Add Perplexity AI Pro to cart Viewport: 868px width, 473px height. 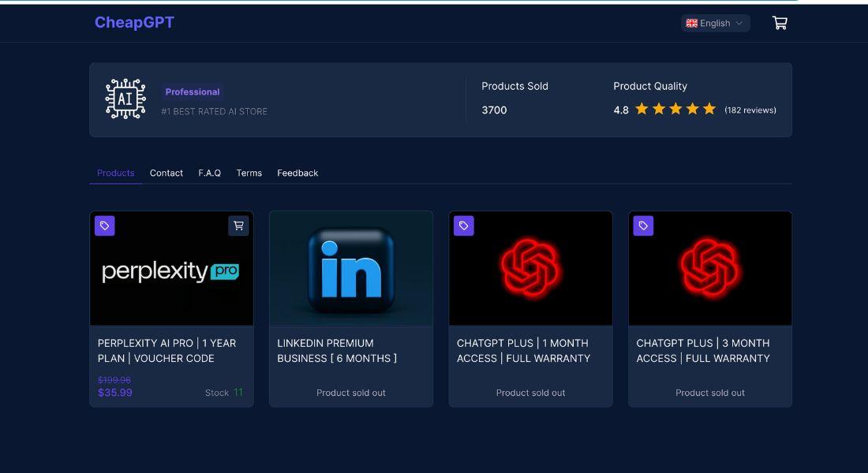point(238,225)
